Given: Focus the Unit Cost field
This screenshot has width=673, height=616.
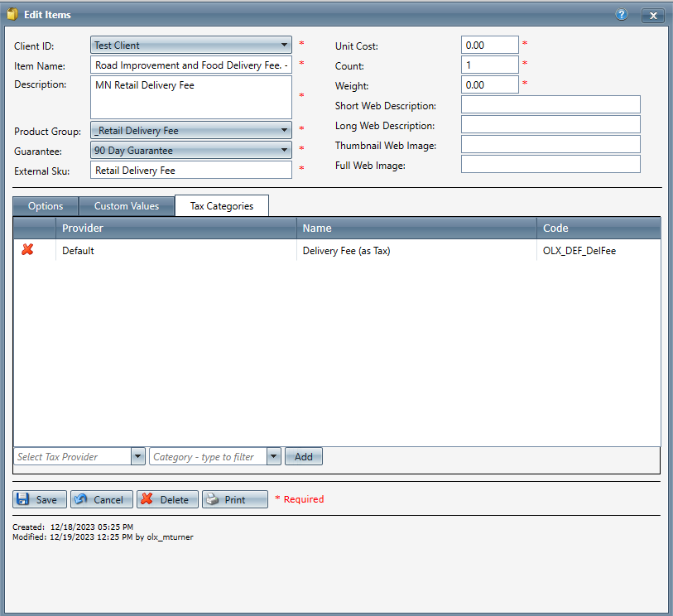Looking at the screenshot, I should point(490,45).
